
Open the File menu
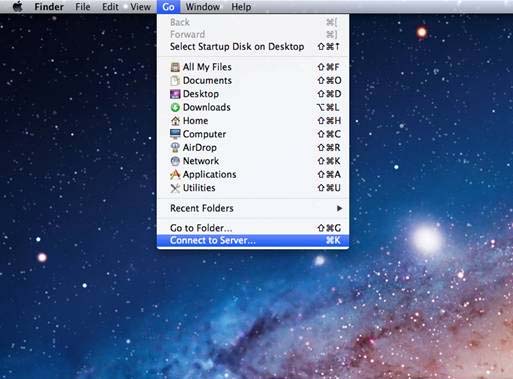click(x=82, y=7)
